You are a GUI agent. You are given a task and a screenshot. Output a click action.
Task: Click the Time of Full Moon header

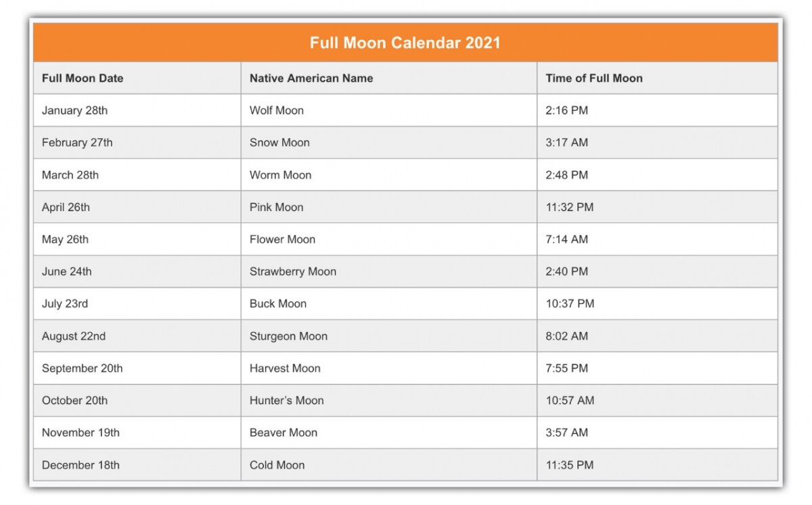pos(594,78)
